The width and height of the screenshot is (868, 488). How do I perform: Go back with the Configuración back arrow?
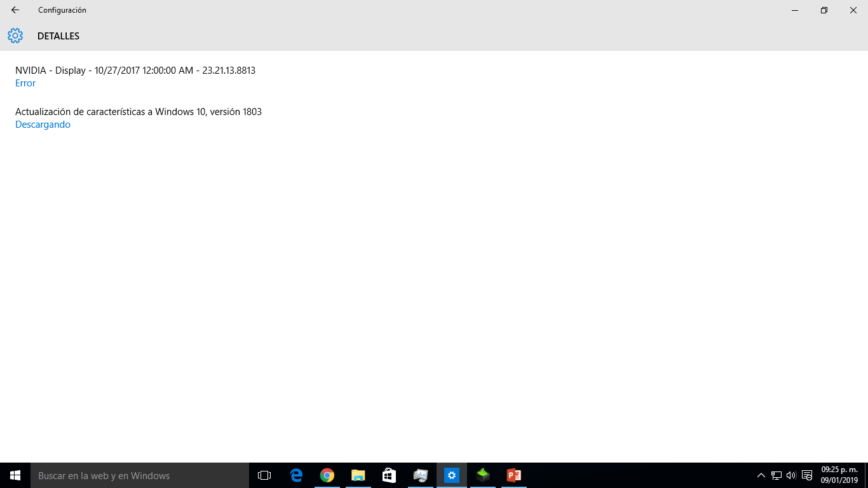[x=15, y=10]
